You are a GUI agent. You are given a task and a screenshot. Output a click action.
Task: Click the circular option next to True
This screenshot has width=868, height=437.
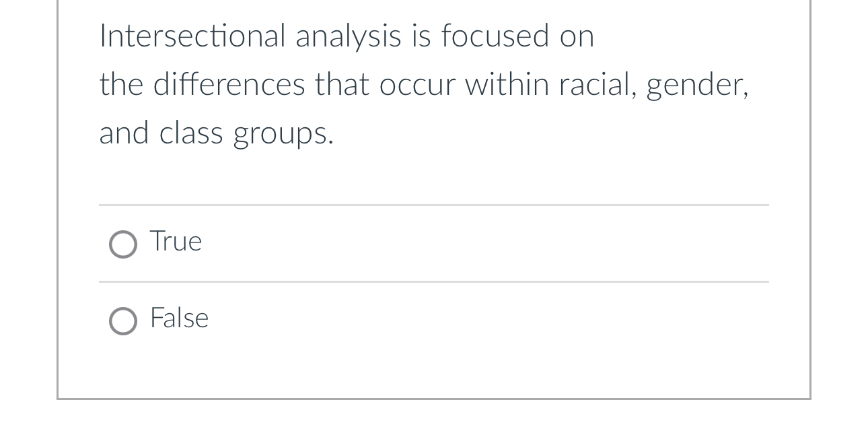tap(124, 244)
